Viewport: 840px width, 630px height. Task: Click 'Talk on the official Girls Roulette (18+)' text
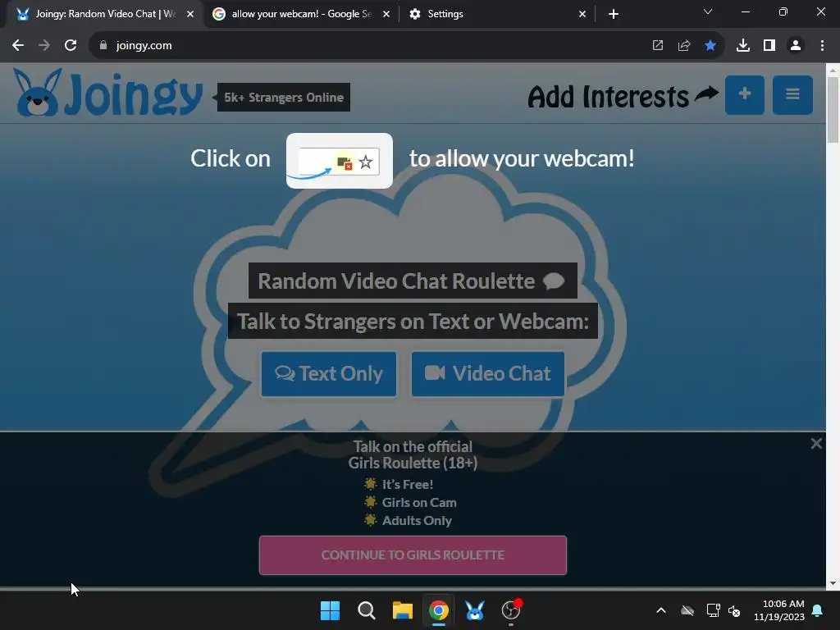coord(413,454)
